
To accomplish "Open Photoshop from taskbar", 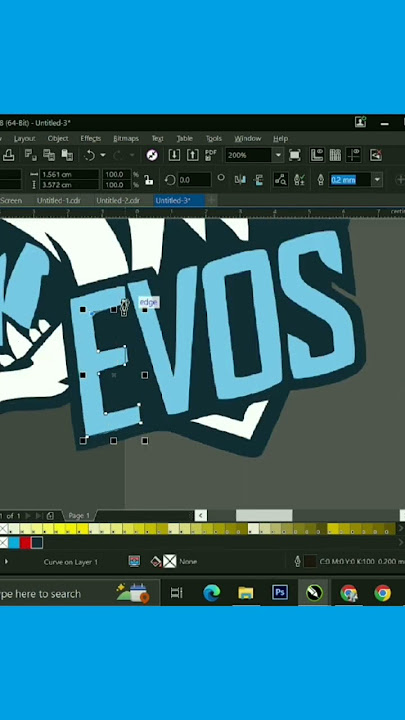I will pyautogui.click(x=280, y=593).
